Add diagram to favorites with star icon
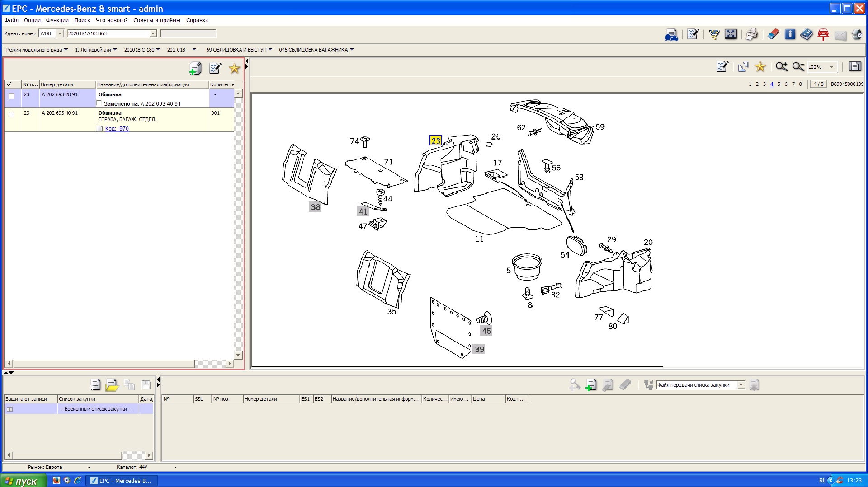Screen dimensions: 868x487 click(x=760, y=67)
